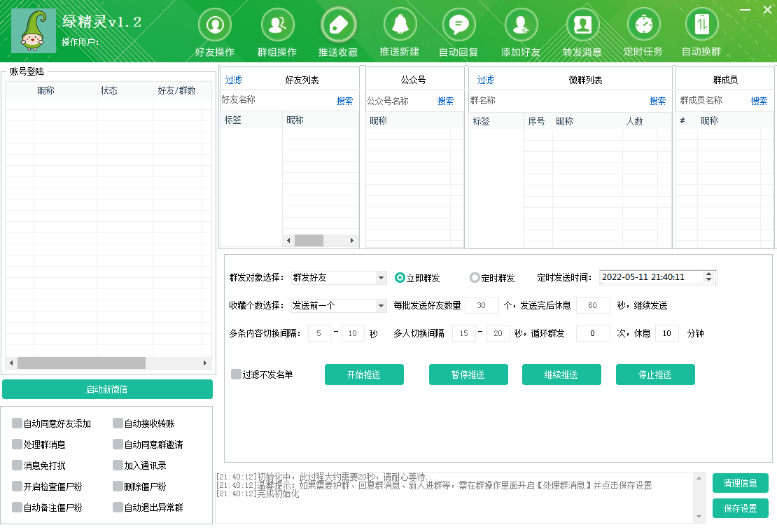Screen dimensions: 777x532
Task: Click the 开始推送 button
Action: pyautogui.click(x=364, y=374)
